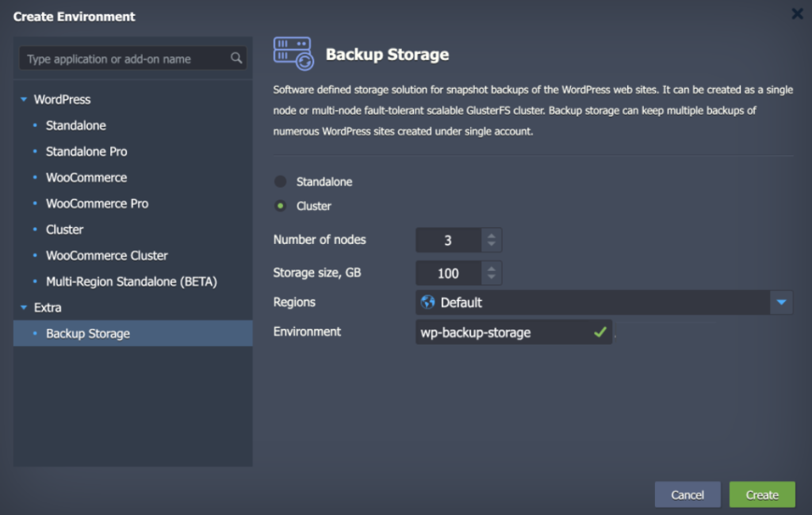The height and width of the screenshot is (515, 812).
Task: Choose Multi-Region Standalone (BETA)
Action: click(132, 281)
